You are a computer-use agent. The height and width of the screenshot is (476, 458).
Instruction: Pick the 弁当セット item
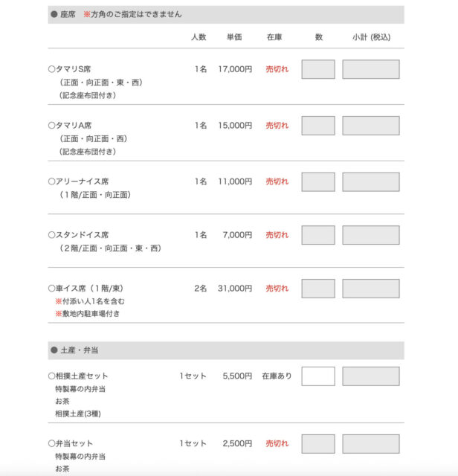52,444
